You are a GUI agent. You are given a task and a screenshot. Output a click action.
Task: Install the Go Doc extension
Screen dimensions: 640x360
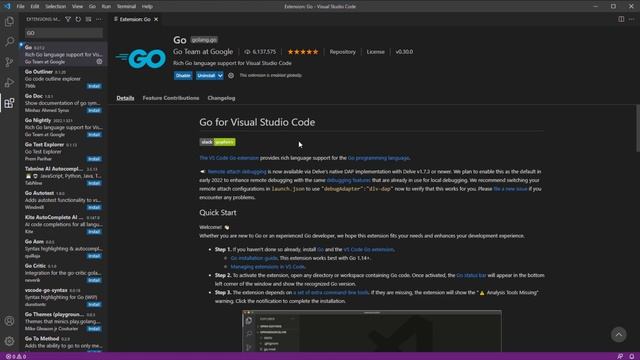94,110
